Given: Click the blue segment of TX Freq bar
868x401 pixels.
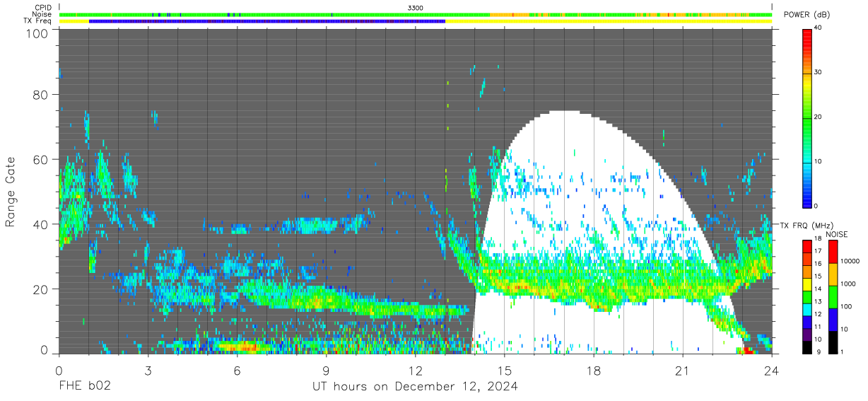Looking at the screenshot, I should (x=267, y=21).
